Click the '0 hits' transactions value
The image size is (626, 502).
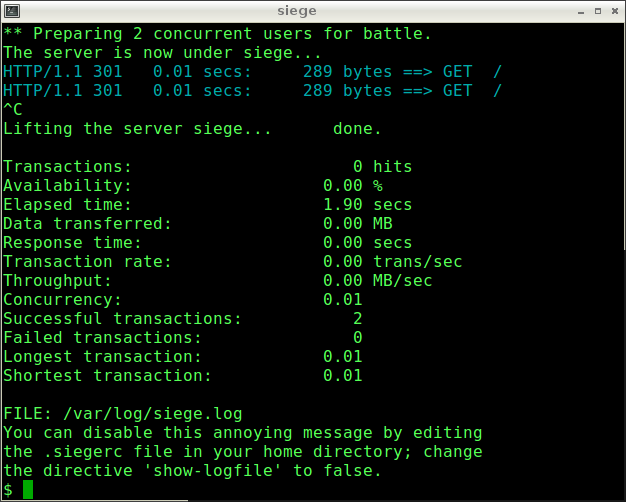click(382, 167)
